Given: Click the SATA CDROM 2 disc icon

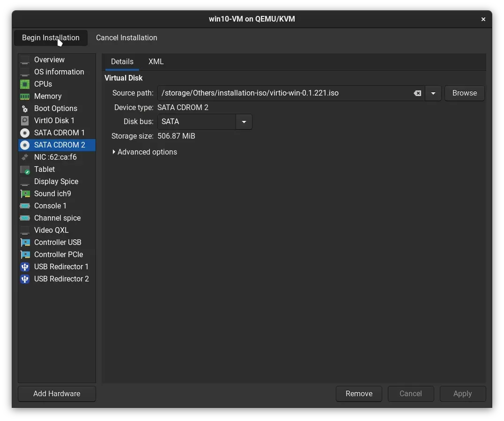Looking at the screenshot, I should [x=25, y=145].
